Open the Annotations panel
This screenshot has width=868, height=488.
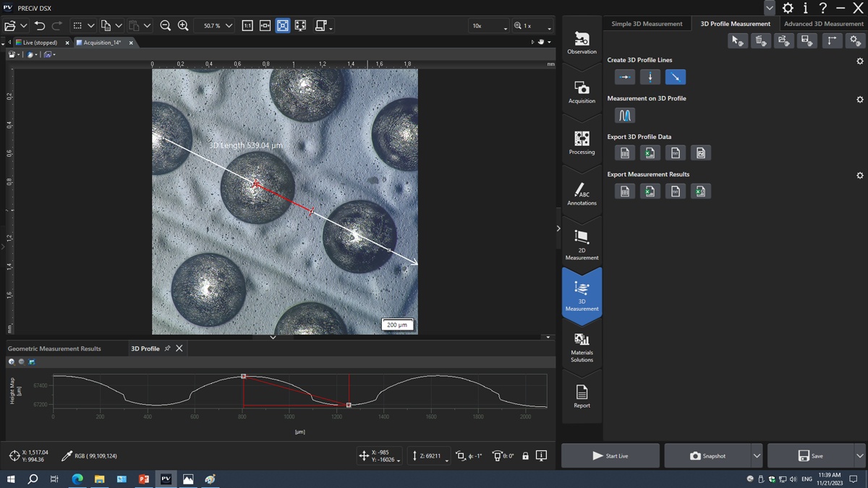coord(582,194)
